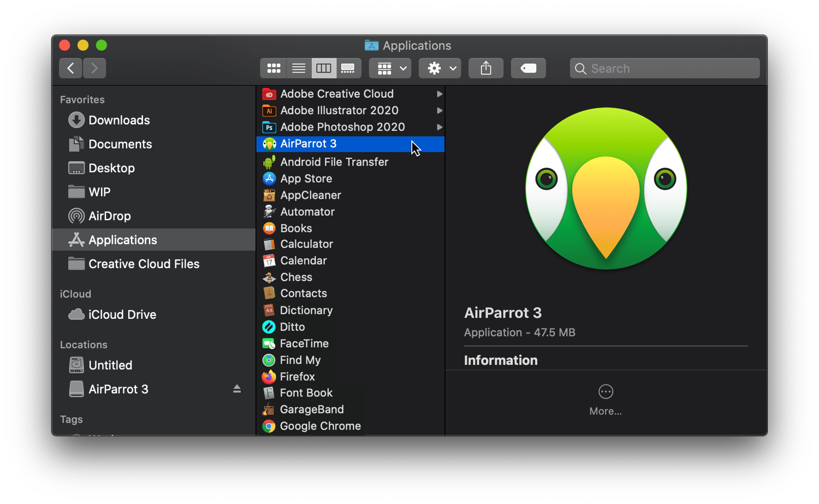Select Applications in the sidebar
Screen dimensions: 819x504
pos(122,239)
